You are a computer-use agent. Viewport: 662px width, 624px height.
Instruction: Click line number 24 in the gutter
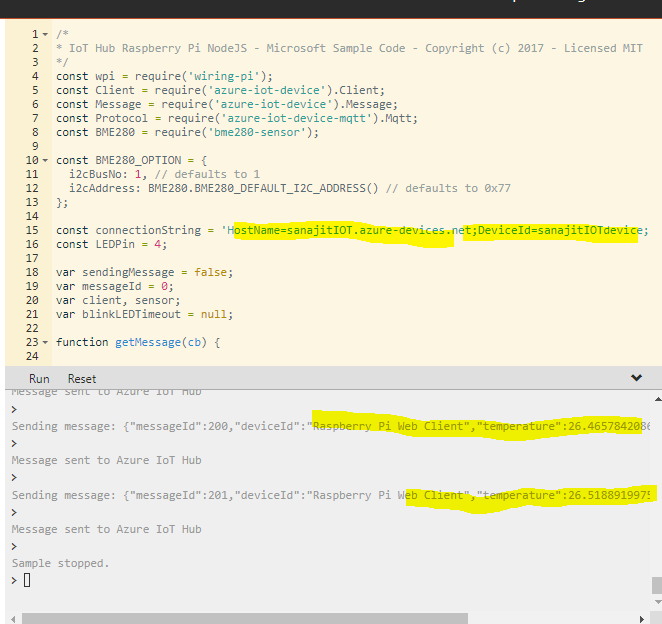click(x=32, y=356)
